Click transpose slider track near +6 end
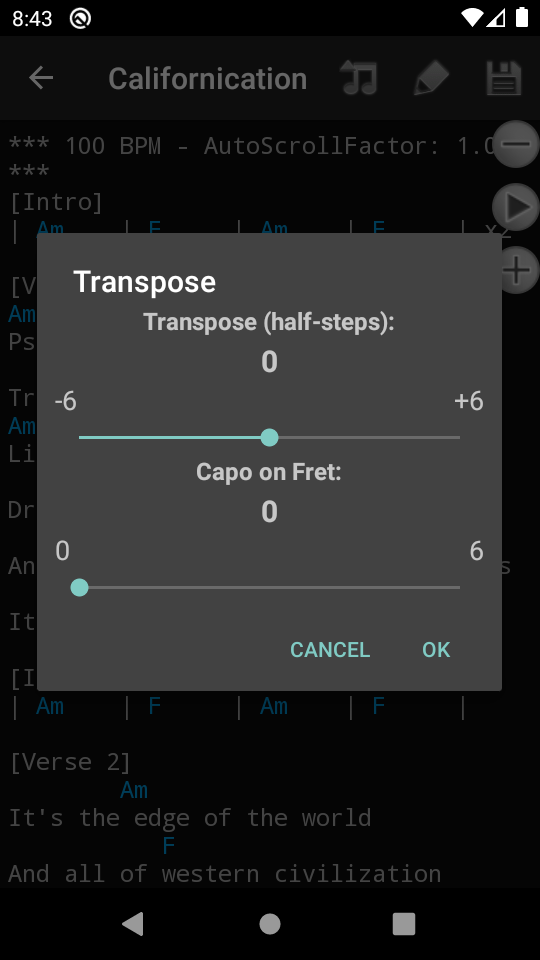 450,438
